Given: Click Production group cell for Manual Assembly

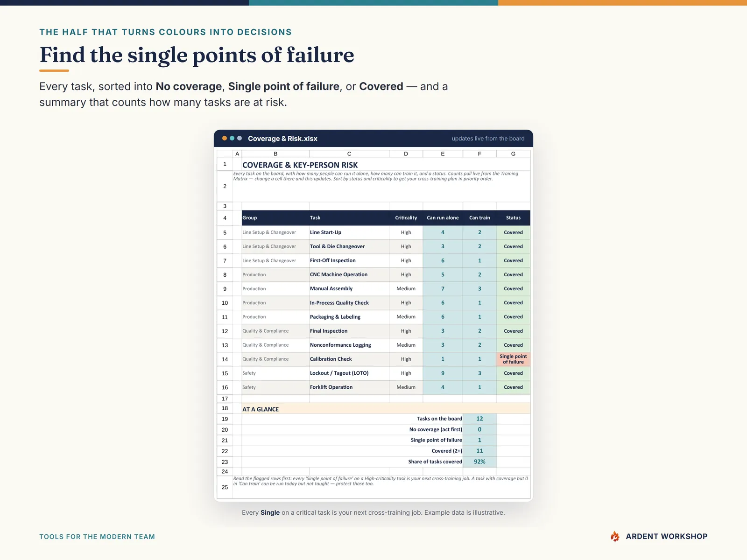Looking at the screenshot, I should 275,288.
